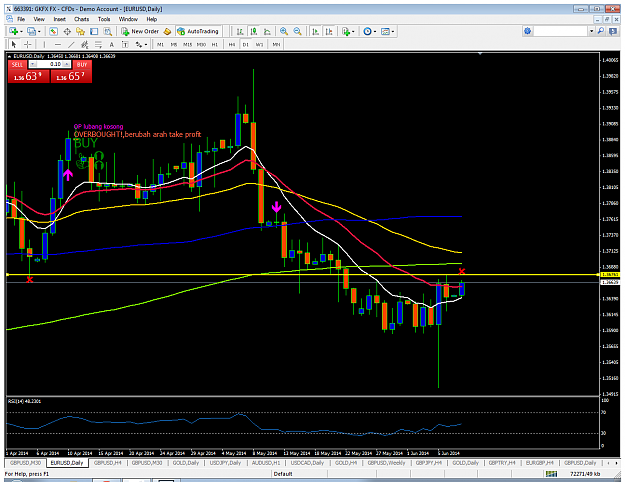Open the View menu
Image resolution: width=625 pixels, height=482 pixels.
39,19
